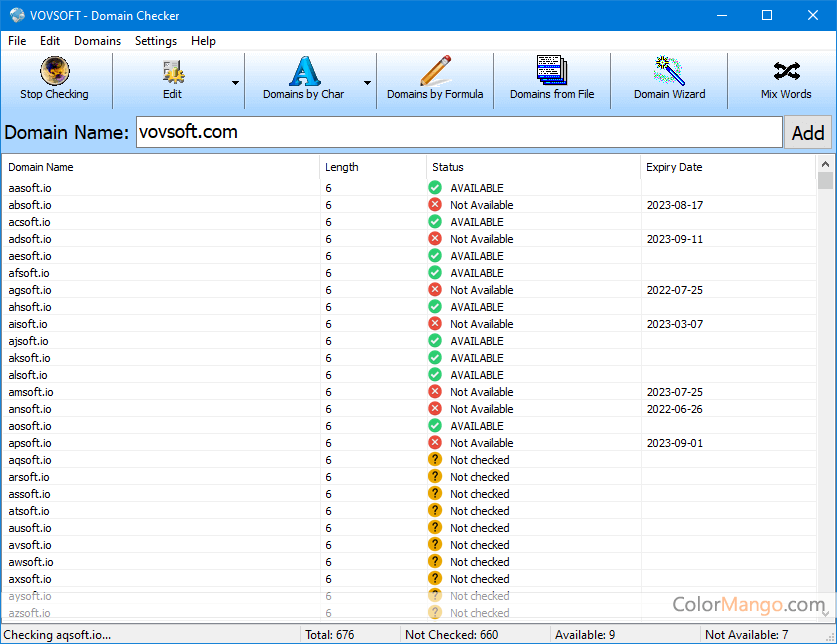This screenshot has width=837, height=644.
Task: Open the Edit toolbar gear icon
Action: pos(173,72)
